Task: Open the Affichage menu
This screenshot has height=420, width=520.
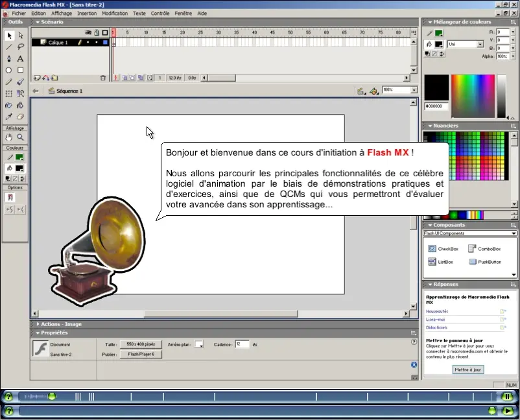Action: tap(62, 13)
